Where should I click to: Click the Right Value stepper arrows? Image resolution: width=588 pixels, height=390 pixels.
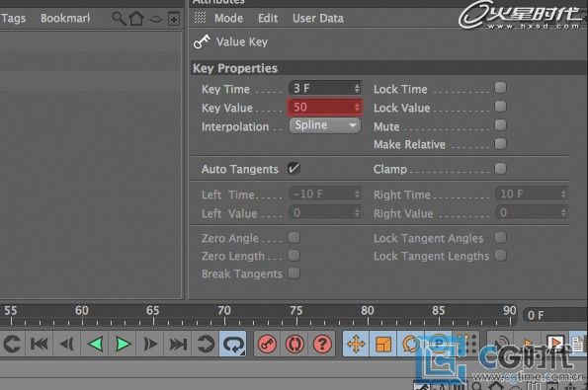coord(563,213)
